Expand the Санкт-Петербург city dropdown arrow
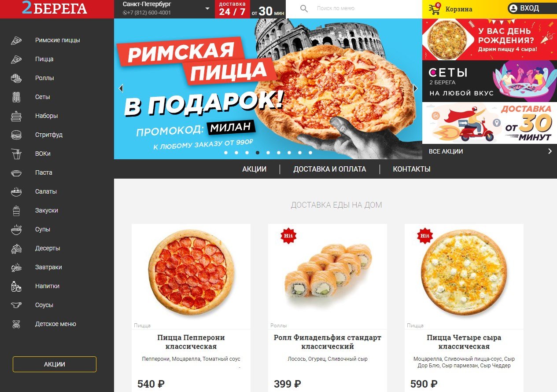The height and width of the screenshot is (392, 557). point(207,8)
